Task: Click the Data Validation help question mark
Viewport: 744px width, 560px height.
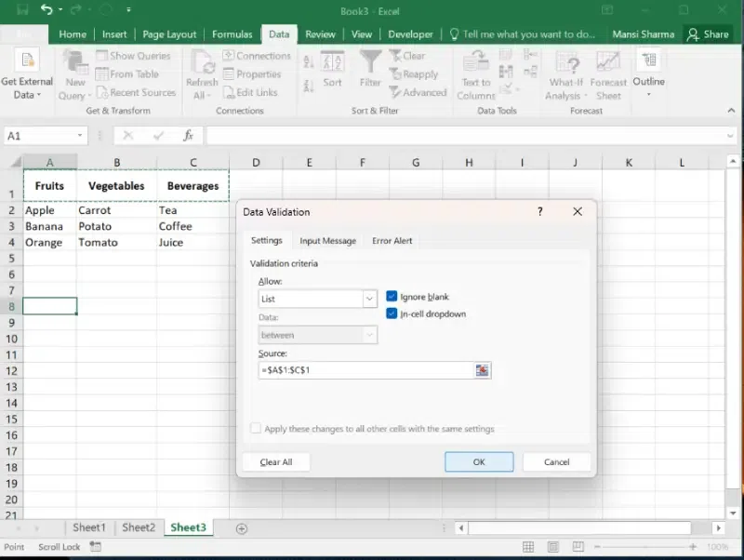Action: (539, 212)
